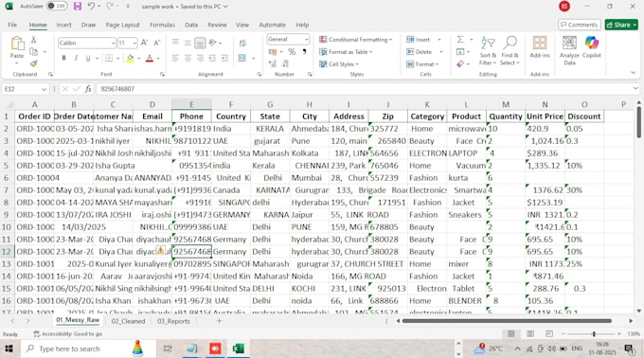
Task: Open the 02_Cleaned sheet tab
Action: tap(128, 321)
